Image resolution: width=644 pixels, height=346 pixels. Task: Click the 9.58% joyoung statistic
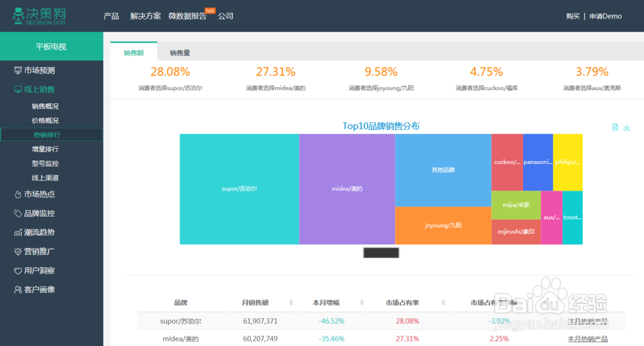point(381,72)
